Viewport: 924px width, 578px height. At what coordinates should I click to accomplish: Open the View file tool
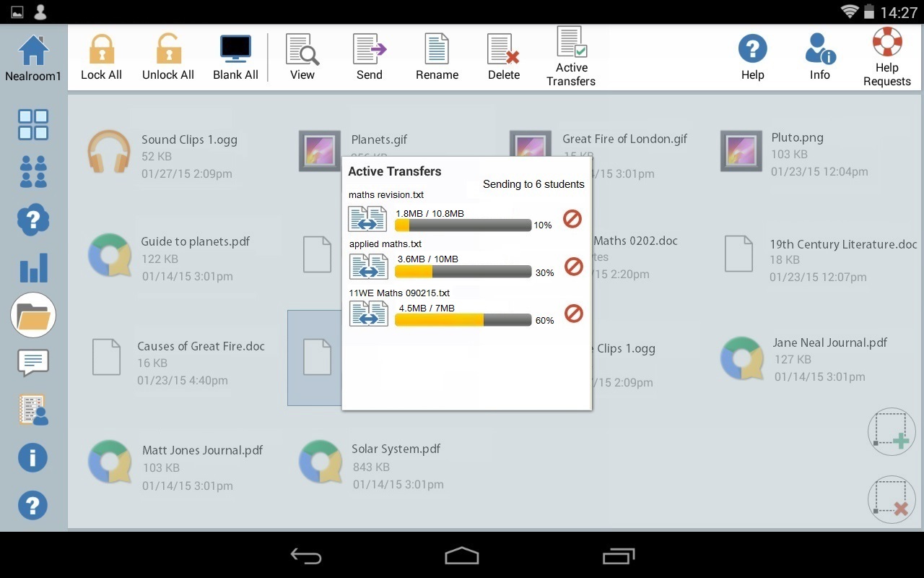(302, 51)
